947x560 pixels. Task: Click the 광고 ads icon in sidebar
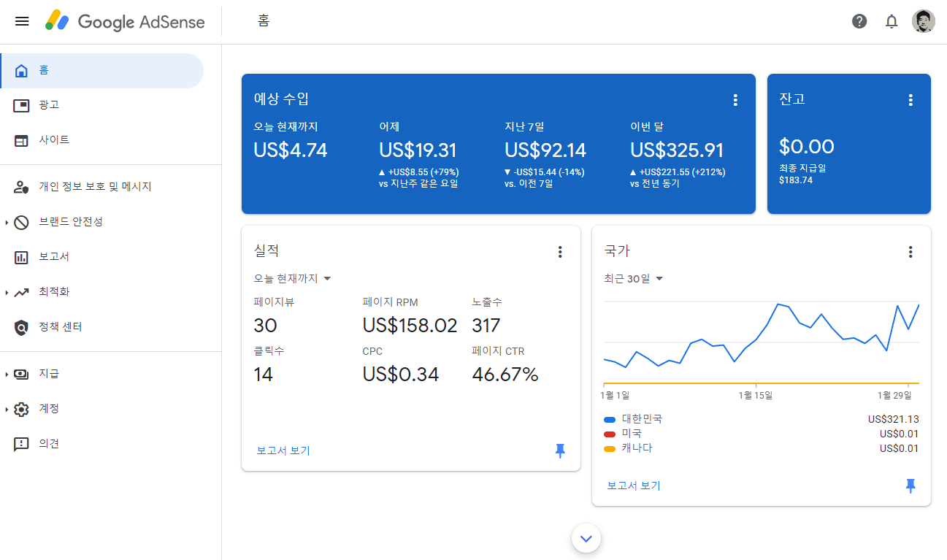21,105
